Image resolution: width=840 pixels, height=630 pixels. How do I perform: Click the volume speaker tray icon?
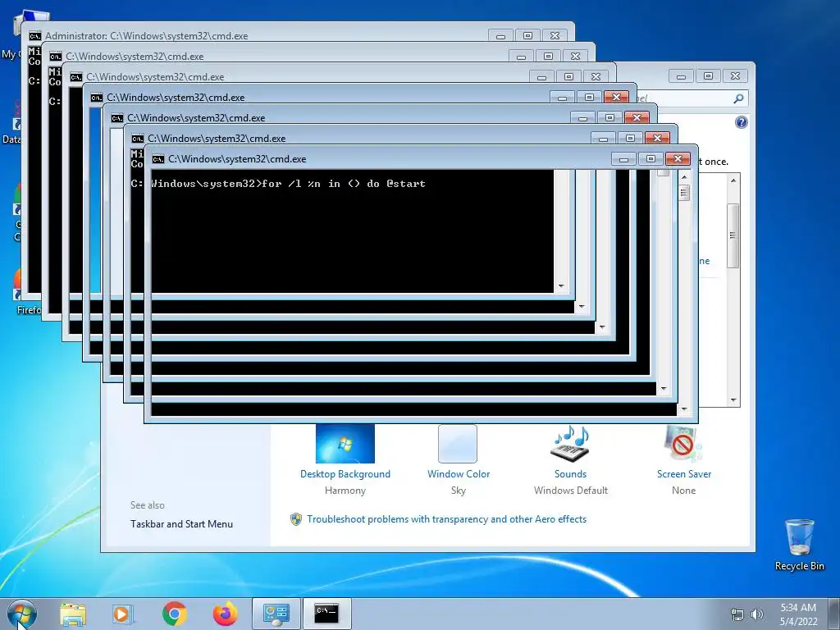pyautogui.click(x=757, y=614)
